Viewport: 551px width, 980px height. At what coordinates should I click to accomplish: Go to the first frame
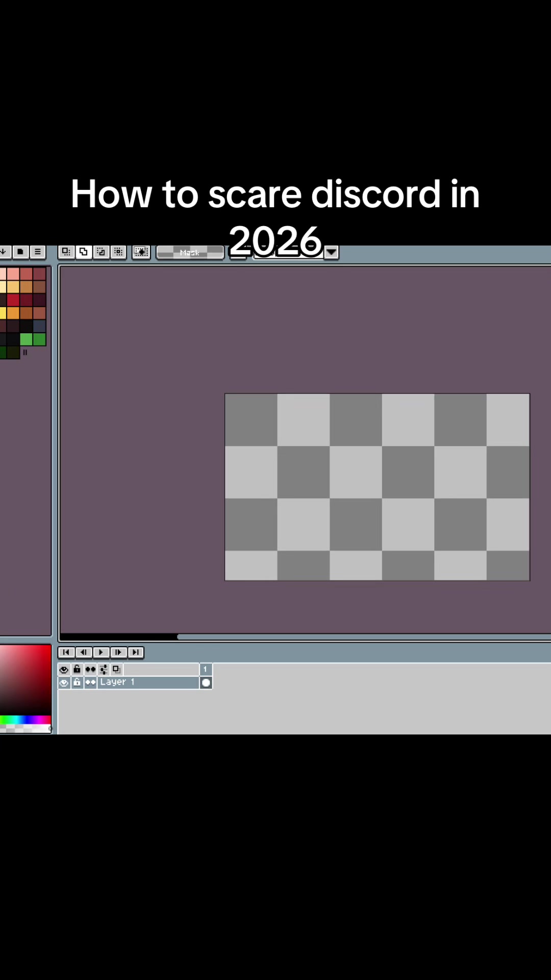click(x=66, y=652)
